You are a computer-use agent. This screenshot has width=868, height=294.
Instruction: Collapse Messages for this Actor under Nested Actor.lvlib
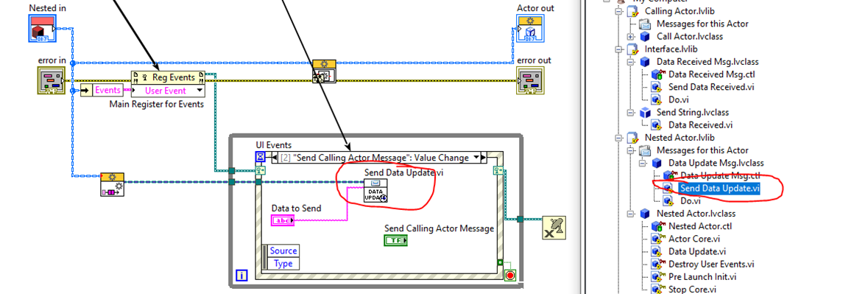(630, 150)
